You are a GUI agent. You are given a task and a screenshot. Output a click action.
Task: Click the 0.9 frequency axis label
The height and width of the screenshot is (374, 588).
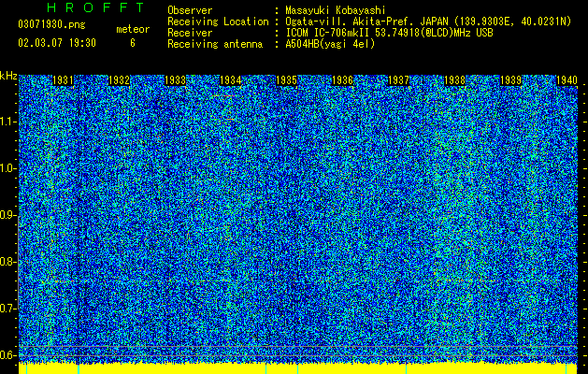(7, 215)
